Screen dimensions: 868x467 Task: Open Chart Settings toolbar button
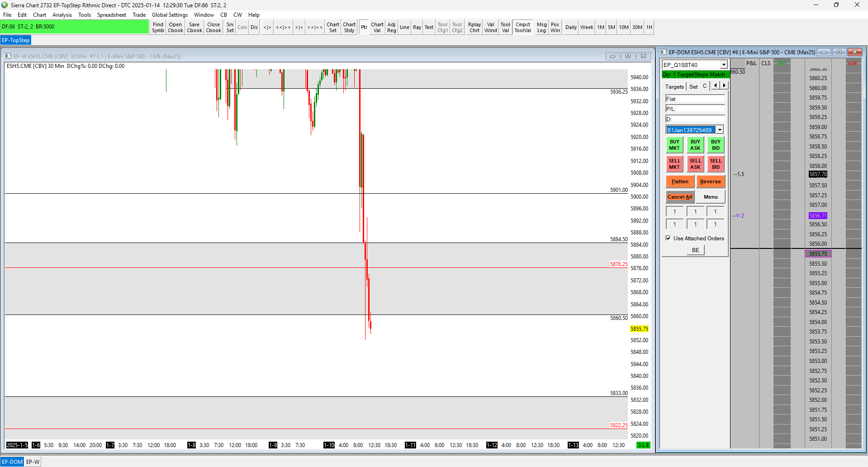(333, 27)
